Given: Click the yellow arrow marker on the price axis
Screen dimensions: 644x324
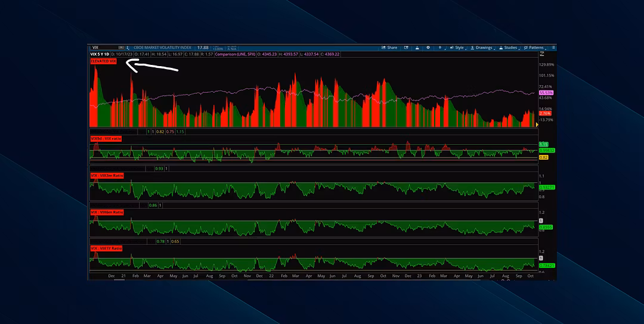Looking at the screenshot, I should tap(537, 124).
